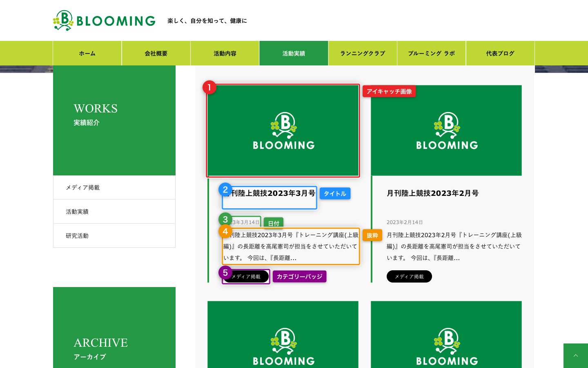Choose メディア掲載 in the sidebar category list
Image resolution: width=588 pixels, height=368 pixels.
tap(114, 188)
